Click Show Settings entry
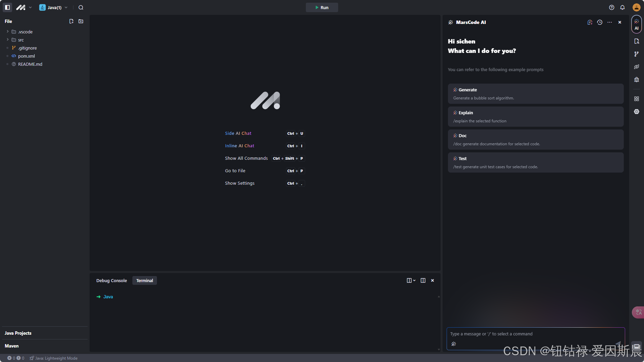The image size is (644, 362). pos(240,183)
